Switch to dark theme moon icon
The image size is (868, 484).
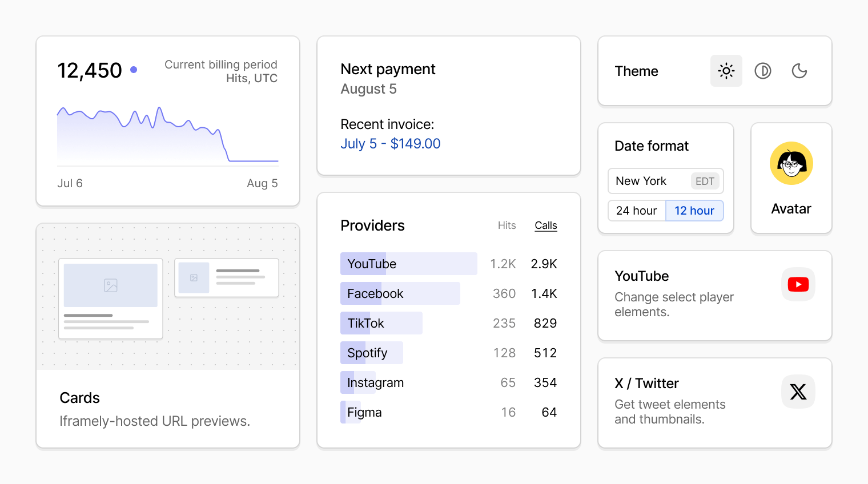coord(799,71)
